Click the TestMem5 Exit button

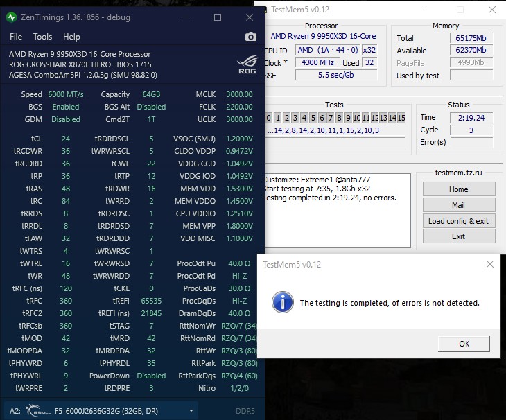click(x=459, y=236)
